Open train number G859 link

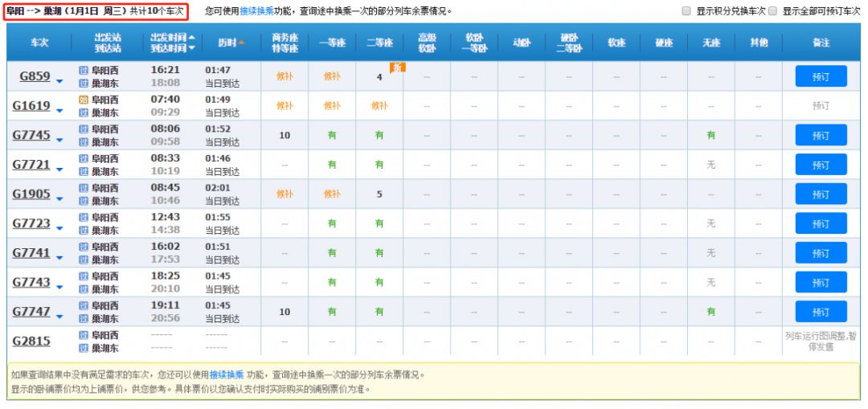(35, 76)
